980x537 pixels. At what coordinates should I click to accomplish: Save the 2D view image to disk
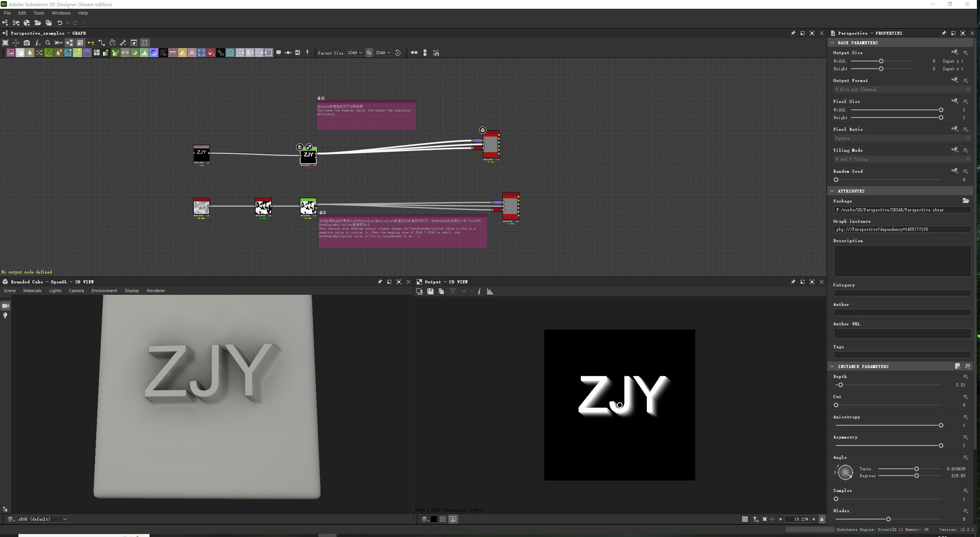pyautogui.click(x=430, y=291)
